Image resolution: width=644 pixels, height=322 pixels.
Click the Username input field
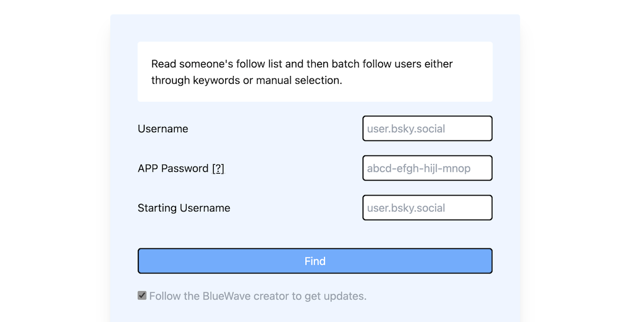coord(427,128)
